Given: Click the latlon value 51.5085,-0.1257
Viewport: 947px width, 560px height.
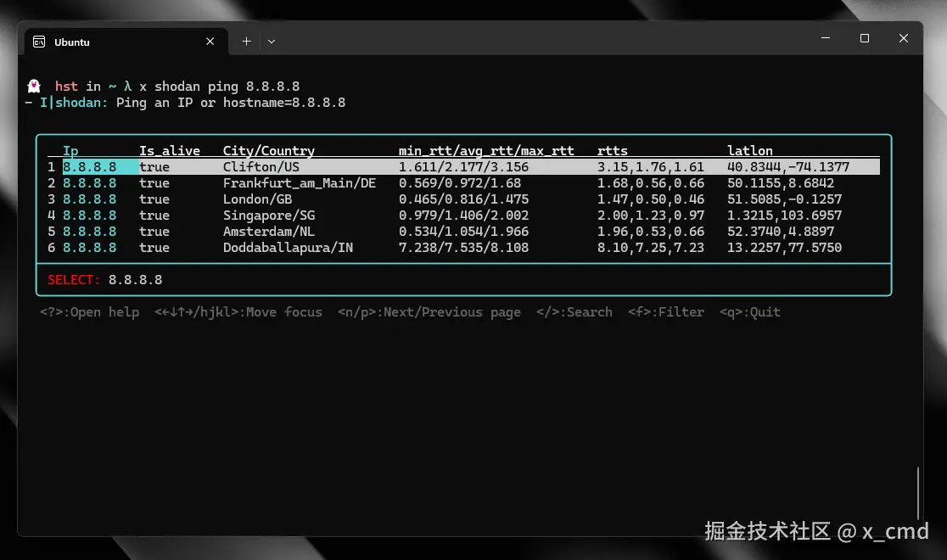Looking at the screenshot, I should pyautogui.click(x=785, y=199).
